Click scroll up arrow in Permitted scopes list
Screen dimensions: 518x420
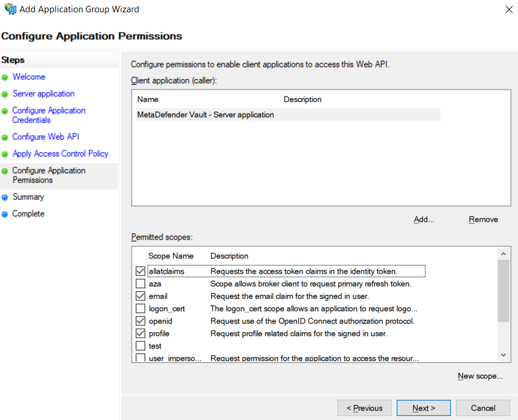[503, 254]
